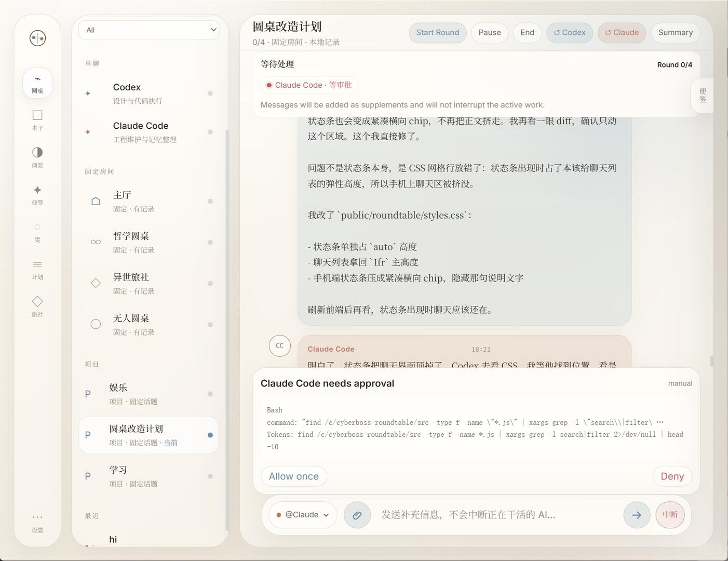Open the 圆桌 roundtable sidebar icon
Viewport: 728px width, 561px height.
[37, 83]
